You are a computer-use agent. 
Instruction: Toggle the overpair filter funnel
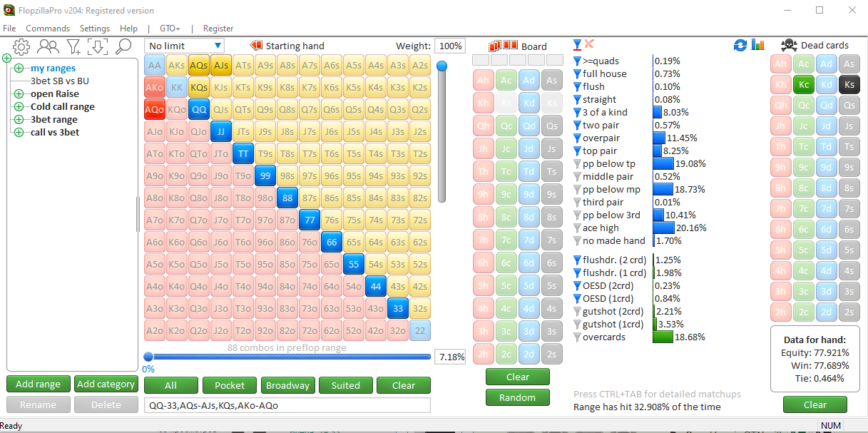pyautogui.click(x=578, y=138)
